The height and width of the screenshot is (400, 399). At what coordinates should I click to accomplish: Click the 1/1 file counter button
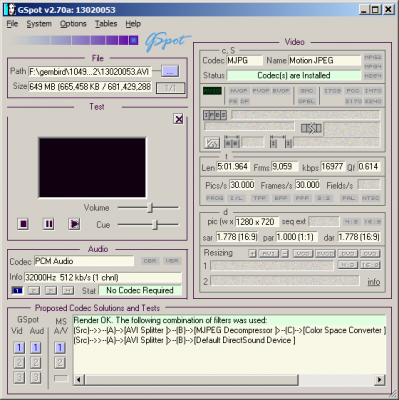pyautogui.click(x=170, y=88)
